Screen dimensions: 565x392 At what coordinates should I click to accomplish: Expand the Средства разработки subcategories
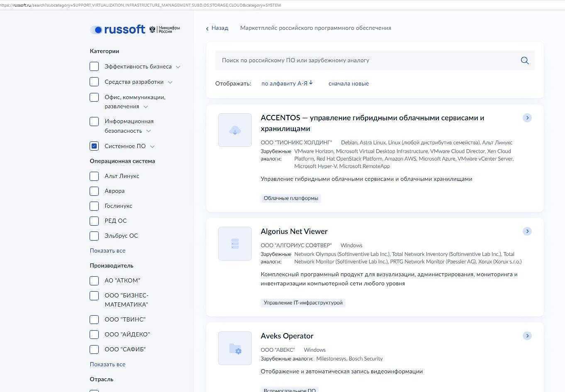(170, 82)
